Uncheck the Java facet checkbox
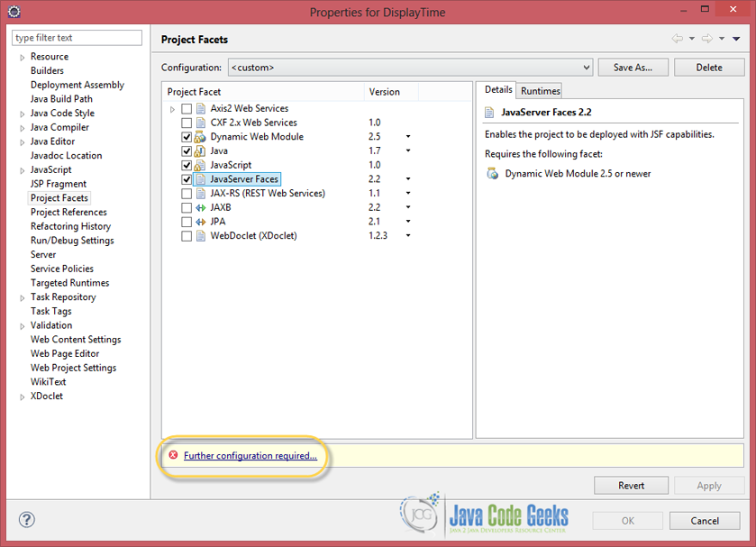Image resolution: width=756 pixels, height=547 pixels. 187,151
